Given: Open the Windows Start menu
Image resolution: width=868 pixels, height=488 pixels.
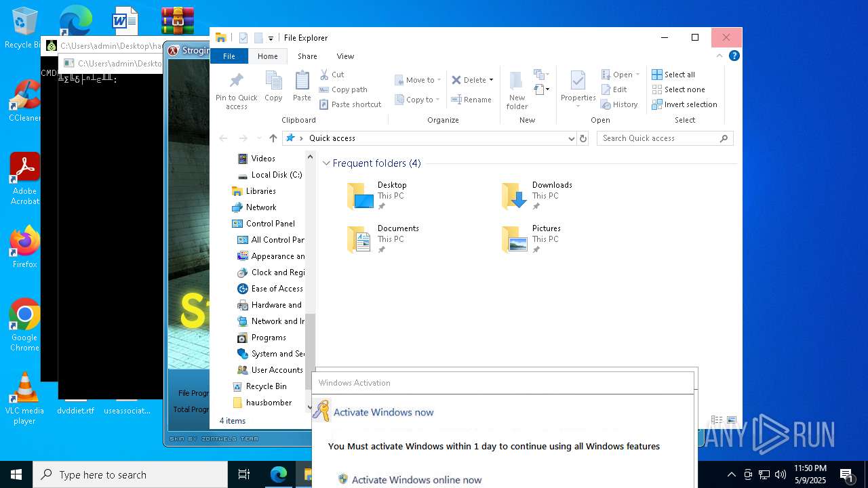Looking at the screenshot, I should point(16,474).
